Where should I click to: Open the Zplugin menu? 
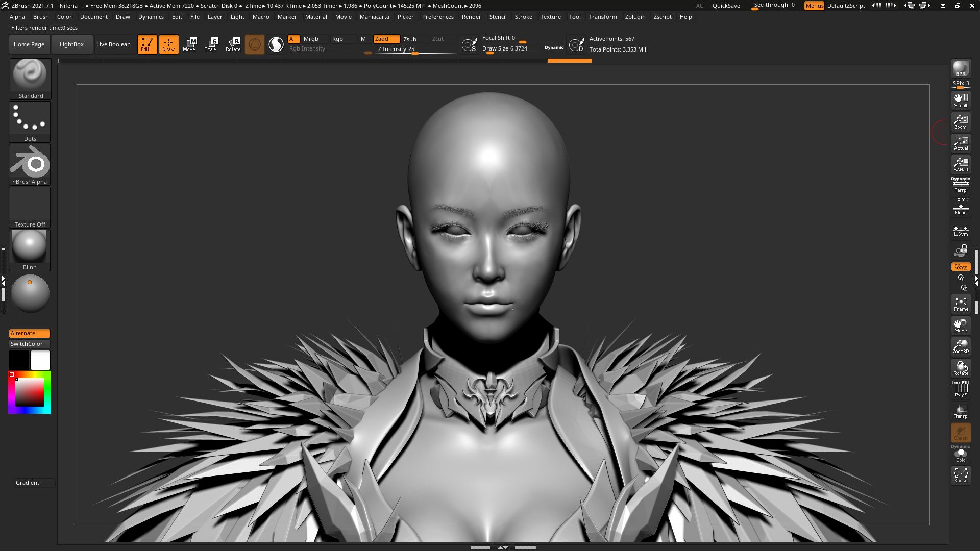pyautogui.click(x=635, y=17)
